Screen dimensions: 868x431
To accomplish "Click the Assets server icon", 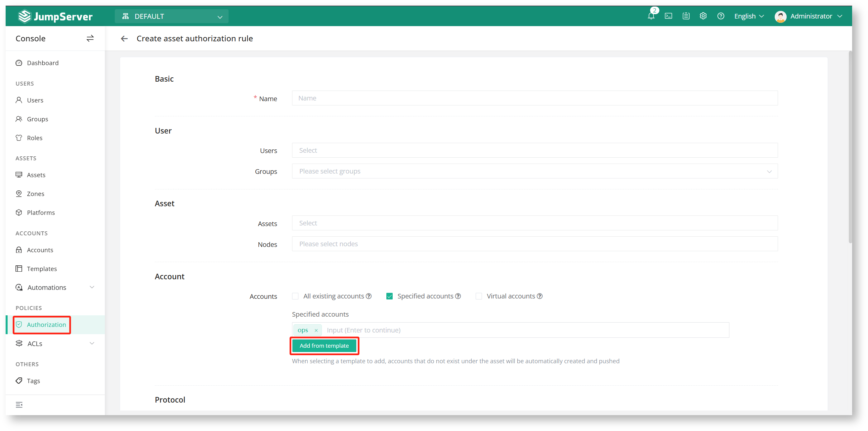I will (19, 175).
